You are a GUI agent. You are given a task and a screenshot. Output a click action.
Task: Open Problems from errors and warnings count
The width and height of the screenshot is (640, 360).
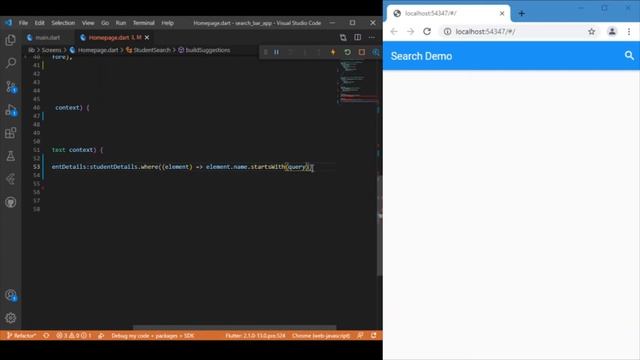[74, 336]
